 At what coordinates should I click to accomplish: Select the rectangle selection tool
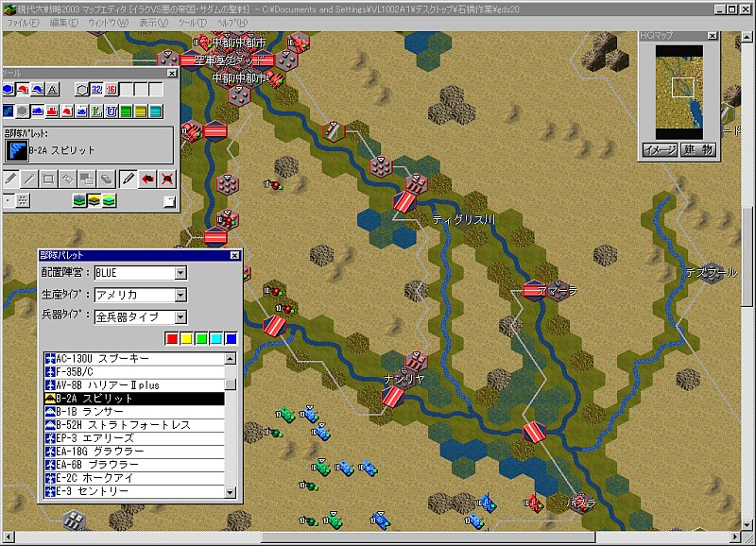coord(48,179)
